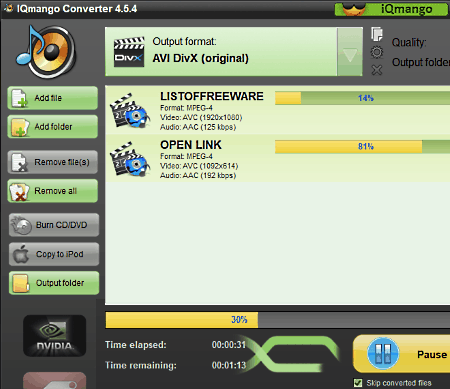Click the 14% progress bar for LISTOFFREEWARE

tap(362, 98)
